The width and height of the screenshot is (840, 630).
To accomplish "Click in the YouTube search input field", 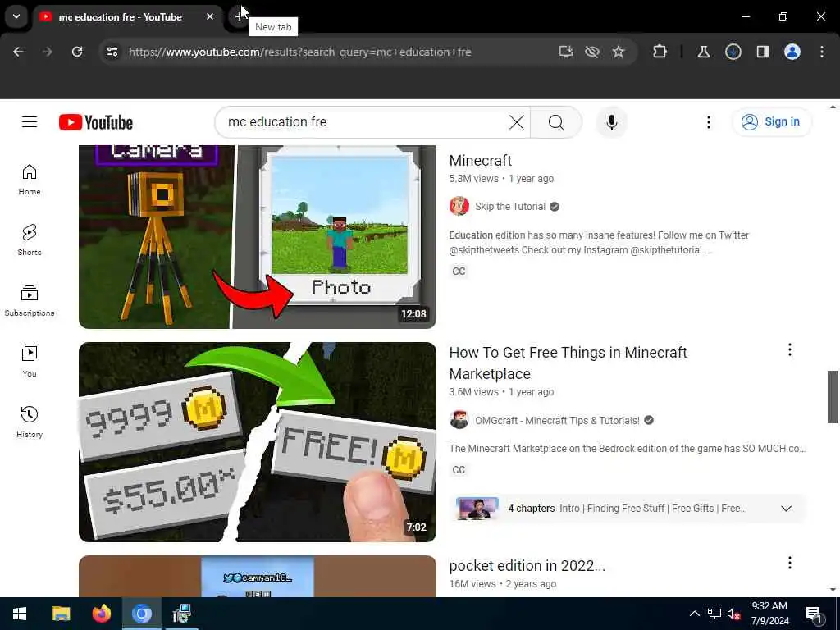I will click(364, 122).
